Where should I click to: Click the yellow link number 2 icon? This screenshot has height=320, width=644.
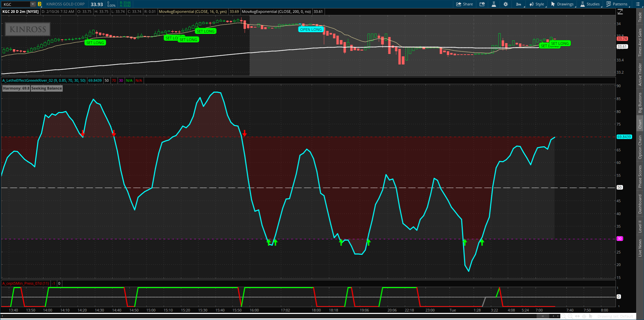click(40, 4)
